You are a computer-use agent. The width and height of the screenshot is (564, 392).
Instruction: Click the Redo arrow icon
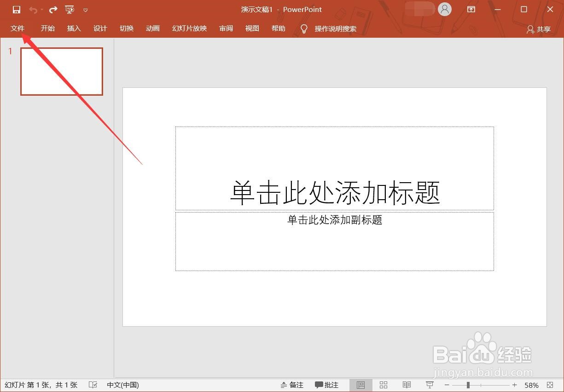53,10
